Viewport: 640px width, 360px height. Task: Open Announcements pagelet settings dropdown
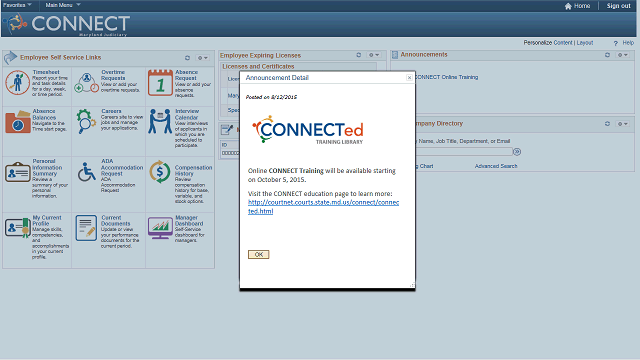tap(623, 55)
